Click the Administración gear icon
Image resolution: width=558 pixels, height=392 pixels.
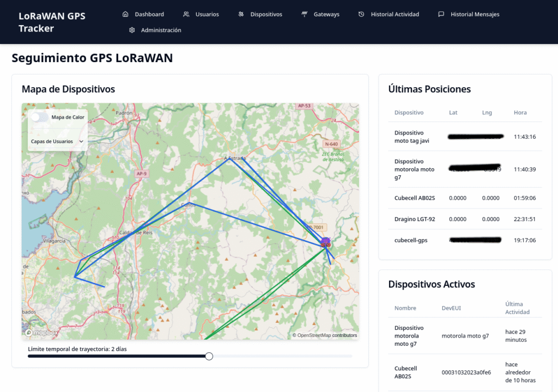[x=131, y=30]
